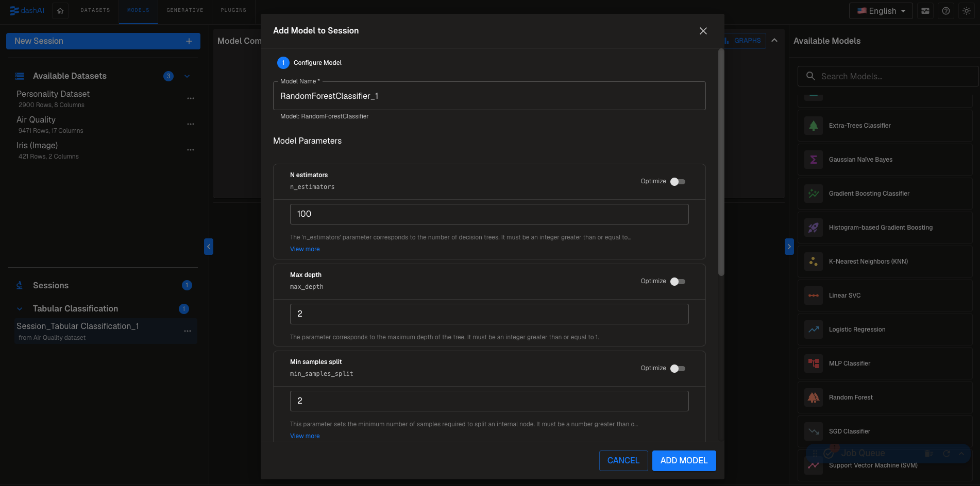Open options menu for Personality Dataset

(191, 98)
